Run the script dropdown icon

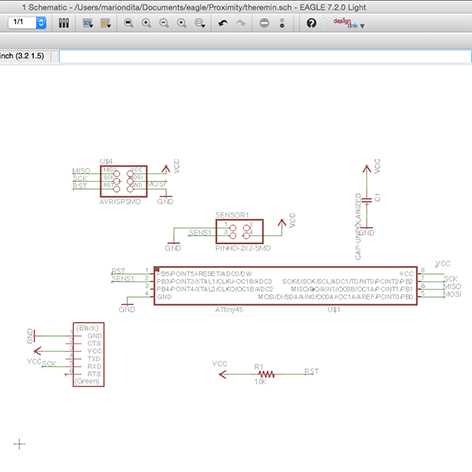point(88,23)
